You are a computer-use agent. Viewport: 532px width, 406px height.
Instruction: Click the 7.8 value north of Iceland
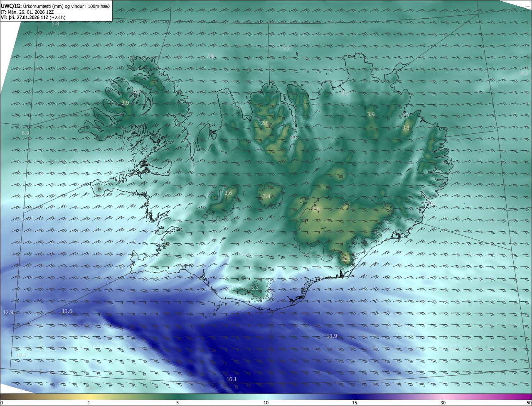(x=210, y=56)
